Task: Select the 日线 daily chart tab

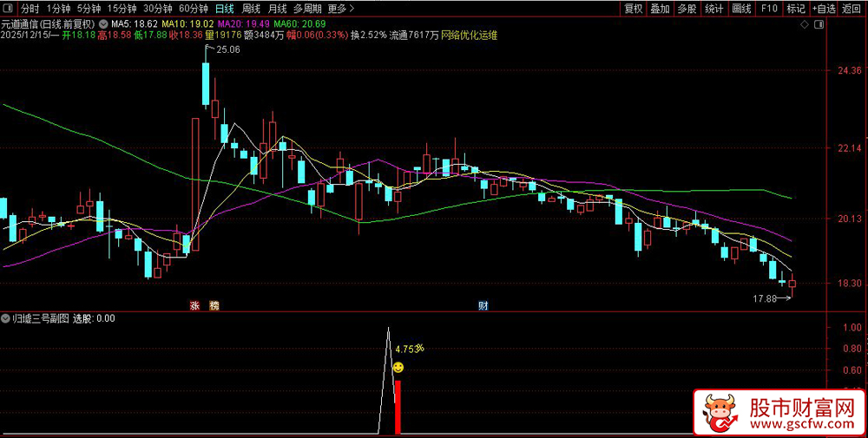Action: 225,9
